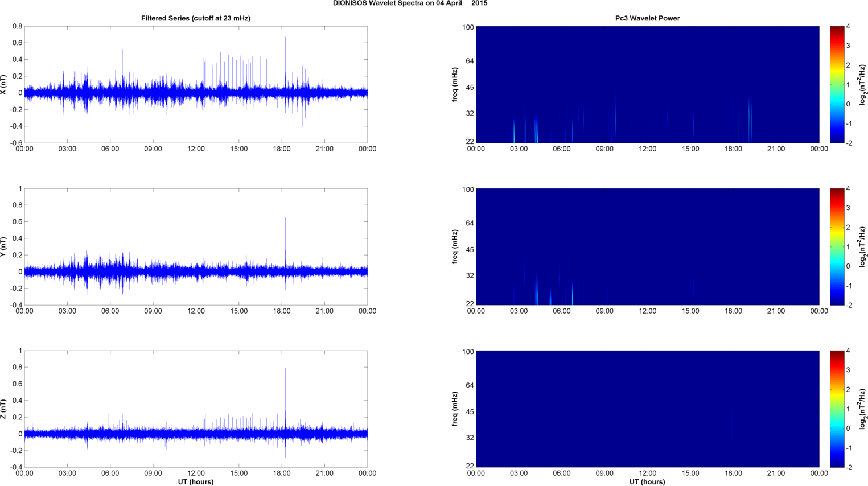Click freq (mHz) label of middle spectrogram

(455, 246)
